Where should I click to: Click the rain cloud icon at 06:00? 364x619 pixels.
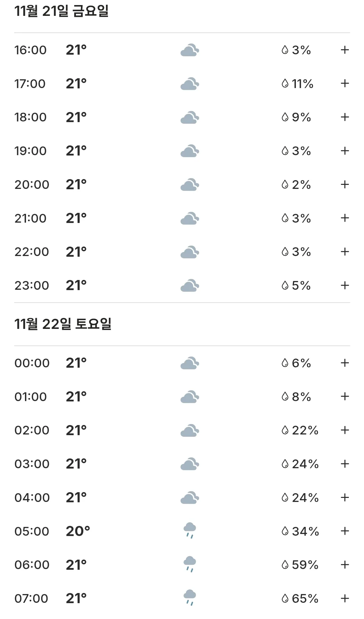190,564
